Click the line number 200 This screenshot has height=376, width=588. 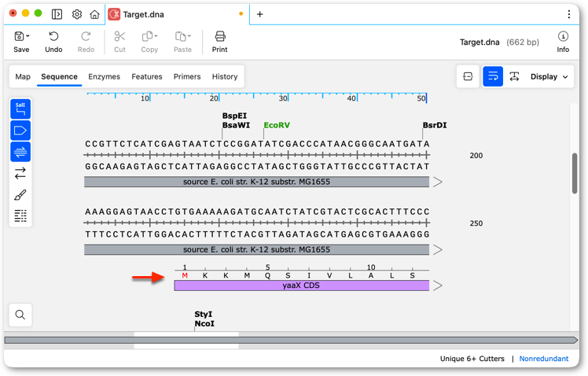[x=476, y=155]
